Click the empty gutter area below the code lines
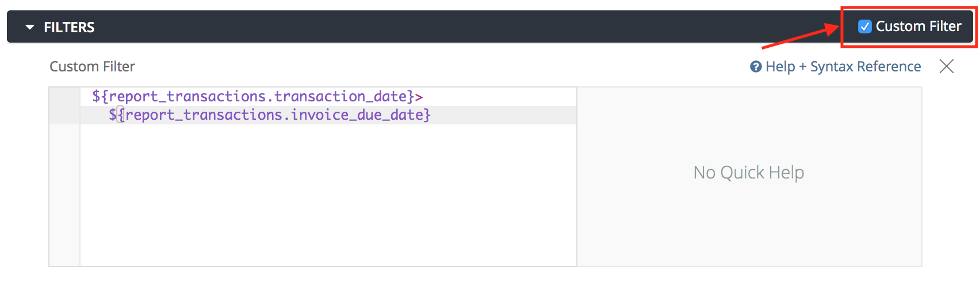The width and height of the screenshot is (980, 281). 64,196
